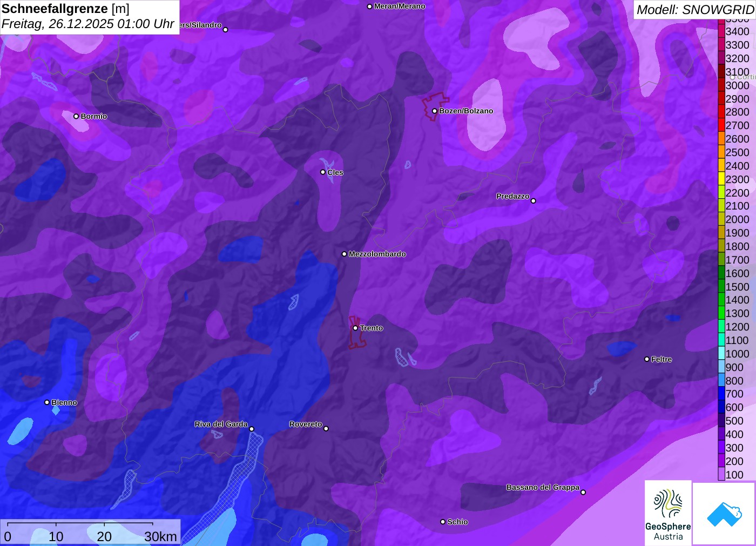Select the "100" legend value
Image resolution: width=756 pixels, height=546 pixels.
point(734,475)
